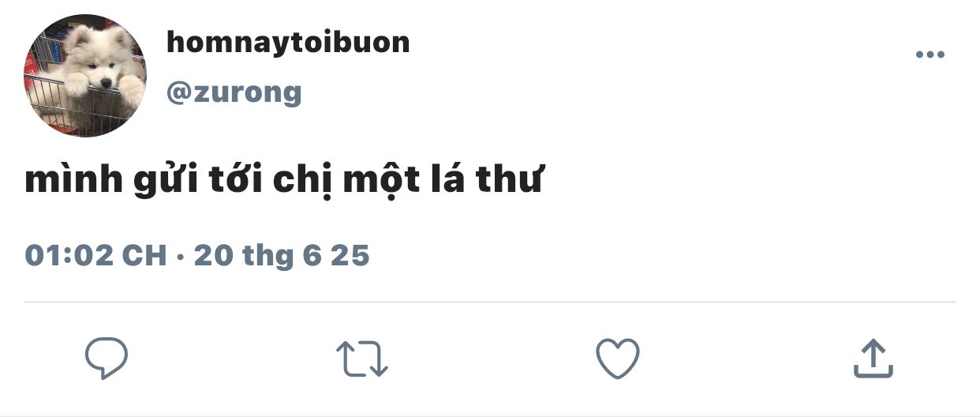Open the share sheet with upload arrow icon
980x417 pixels.
tap(873, 359)
